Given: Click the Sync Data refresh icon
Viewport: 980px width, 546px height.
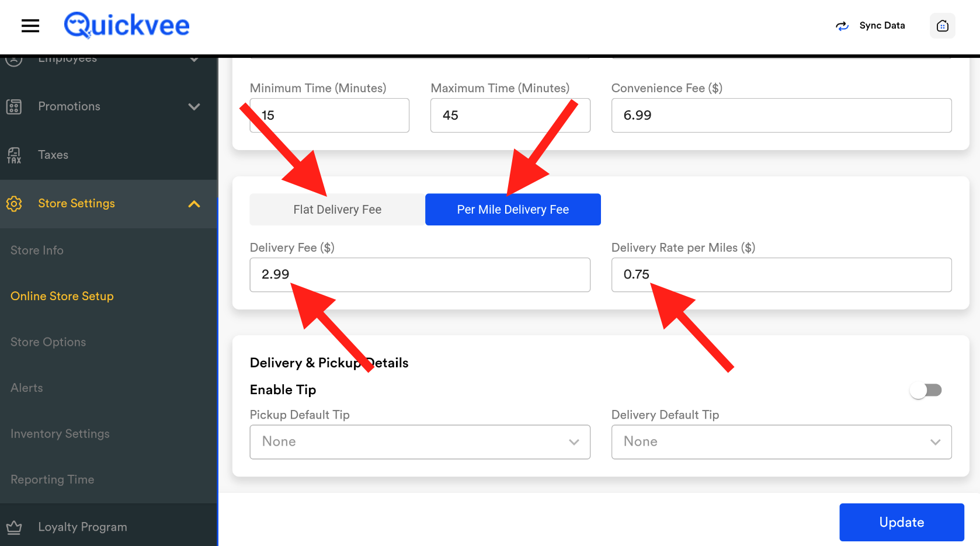Looking at the screenshot, I should [842, 26].
